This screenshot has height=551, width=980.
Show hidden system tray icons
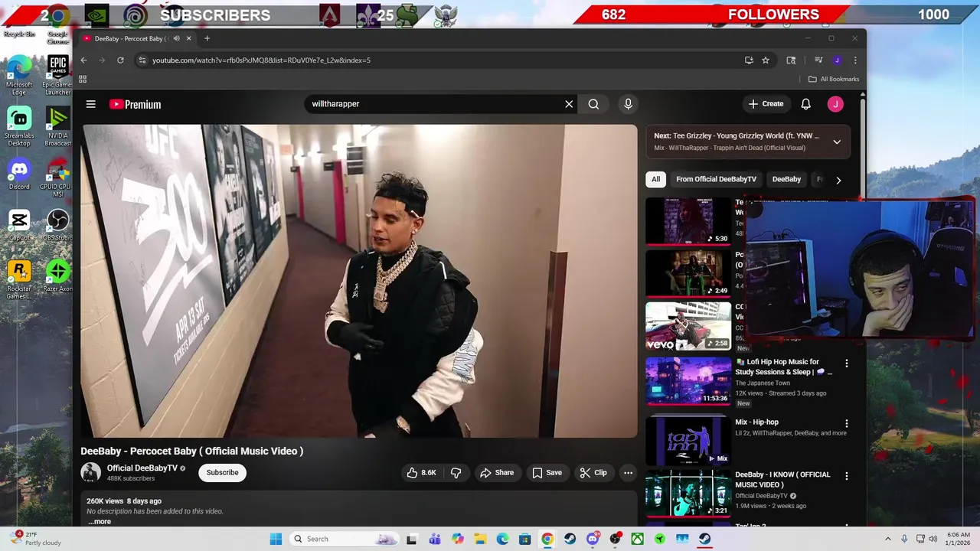[x=888, y=539]
